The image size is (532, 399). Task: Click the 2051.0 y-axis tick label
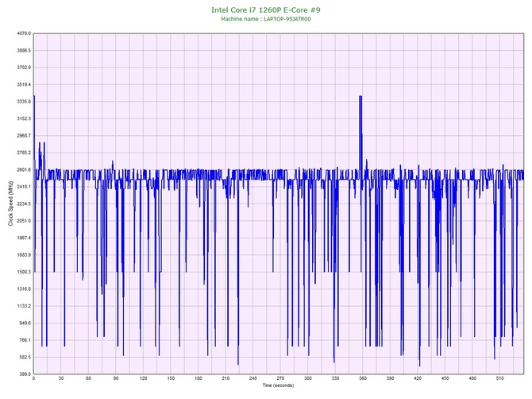coord(24,221)
